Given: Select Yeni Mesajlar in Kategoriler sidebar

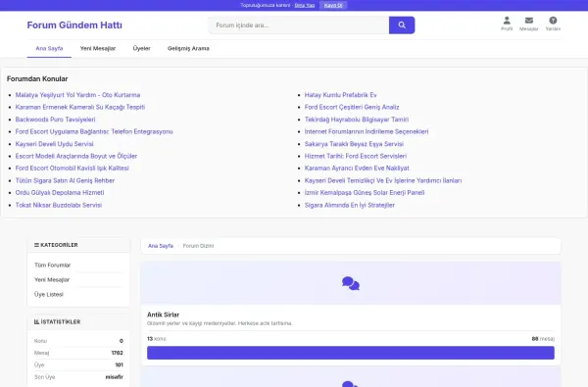Looking at the screenshot, I should [x=52, y=280].
